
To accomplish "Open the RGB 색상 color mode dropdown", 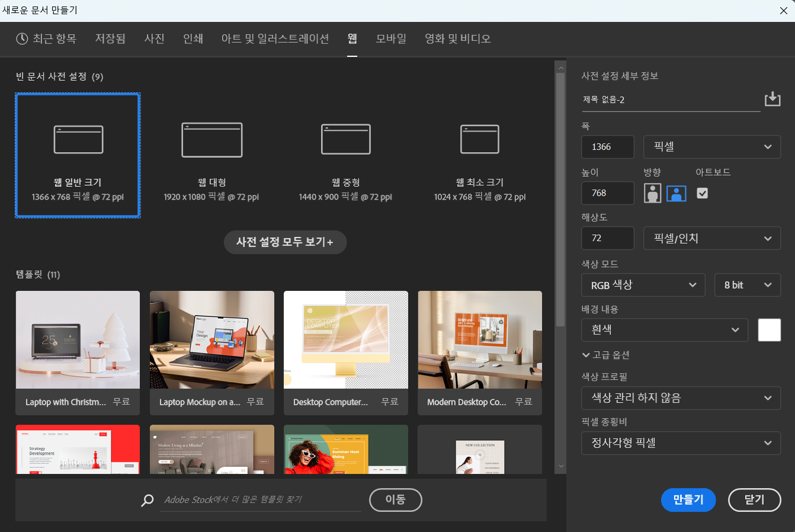I will (x=643, y=285).
